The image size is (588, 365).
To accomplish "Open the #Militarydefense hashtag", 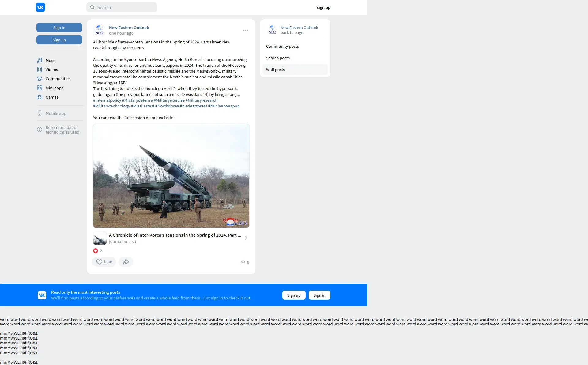I will click(x=137, y=100).
